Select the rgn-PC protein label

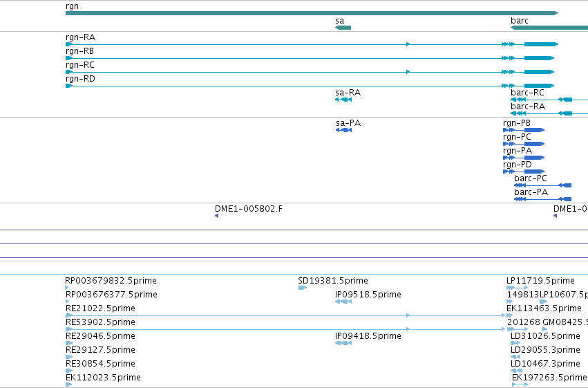[x=517, y=136]
